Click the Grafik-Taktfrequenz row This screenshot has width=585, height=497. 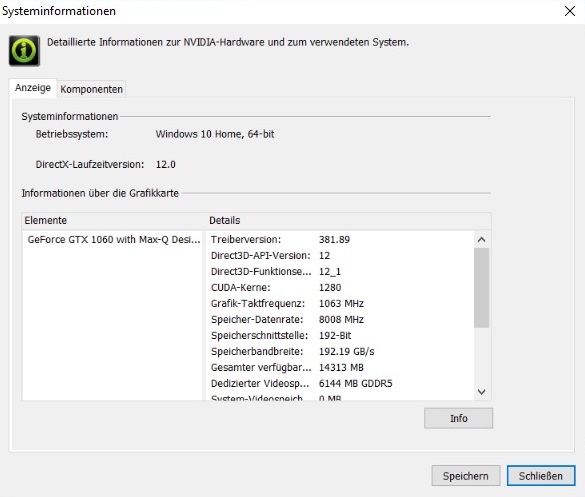click(x=340, y=304)
